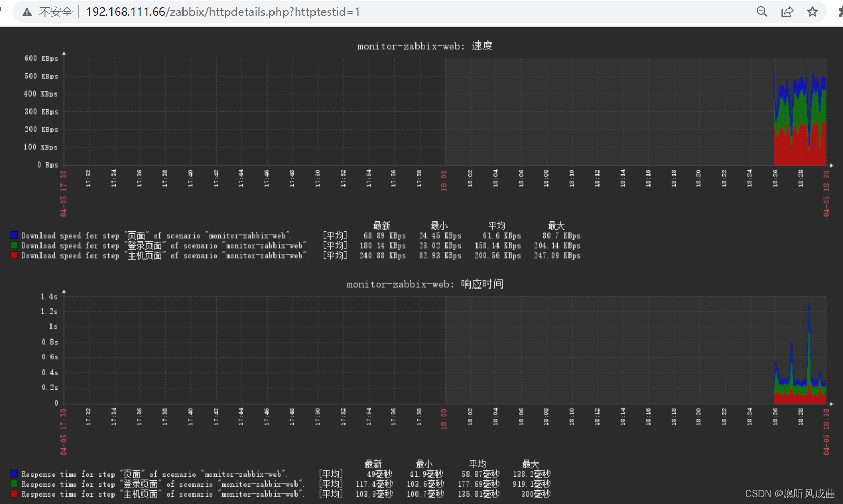843x504 pixels.
Task: Click the average speed value 200.56 KBps
Action: pos(497,256)
